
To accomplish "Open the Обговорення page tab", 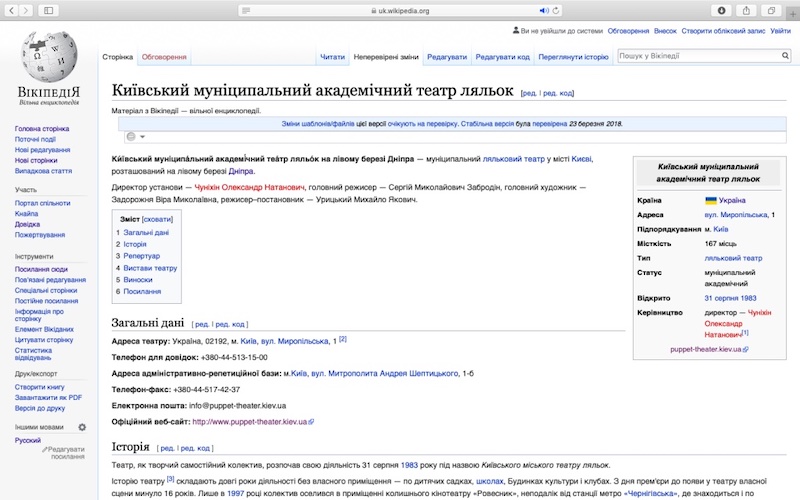I will pos(164,57).
